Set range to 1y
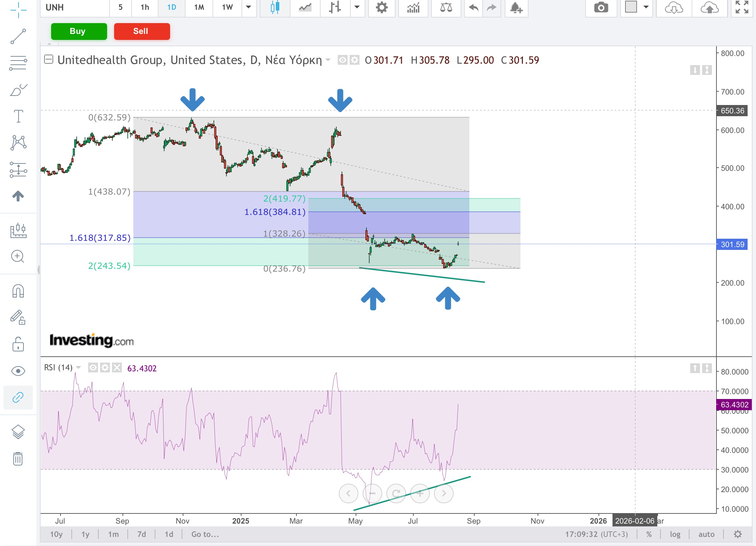The height and width of the screenshot is (546, 756). [x=85, y=534]
